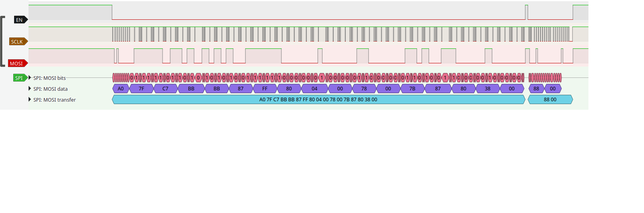644x213 pixels.
Task: Select the EN channel label
Action: click(x=21, y=20)
